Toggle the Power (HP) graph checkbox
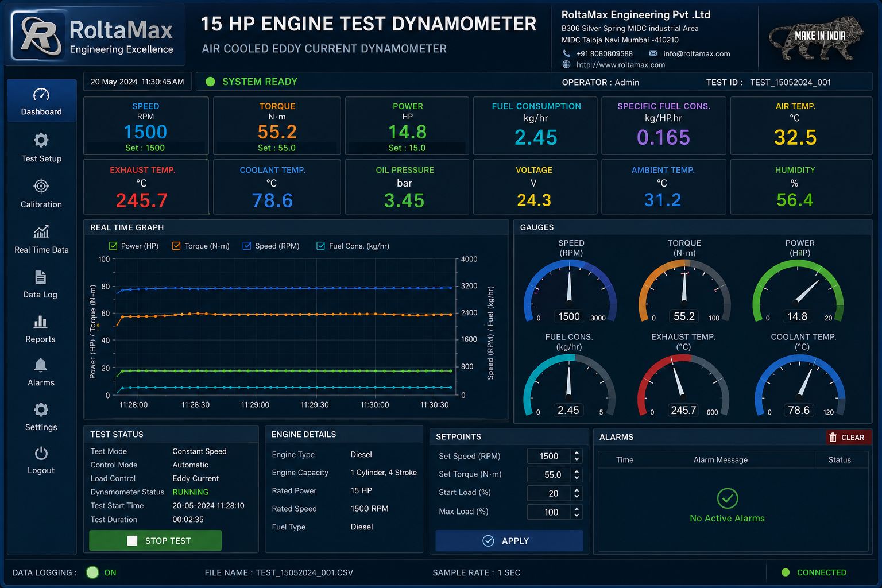The image size is (882, 588). (113, 246)
